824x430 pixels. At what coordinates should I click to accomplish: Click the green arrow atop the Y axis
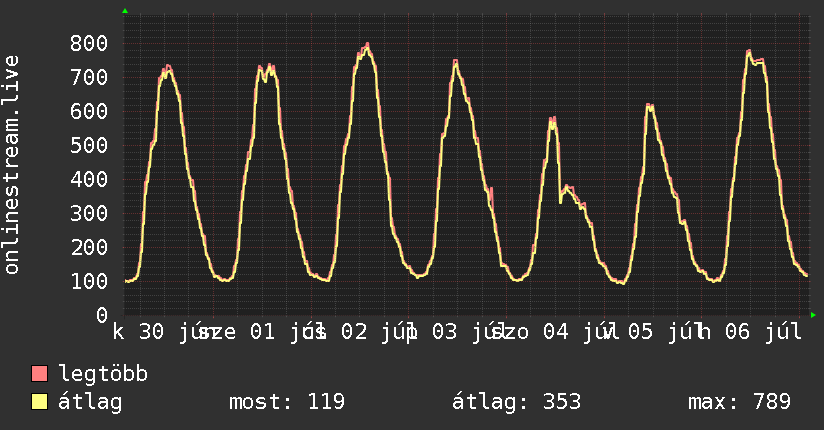(x=125, y=11)
